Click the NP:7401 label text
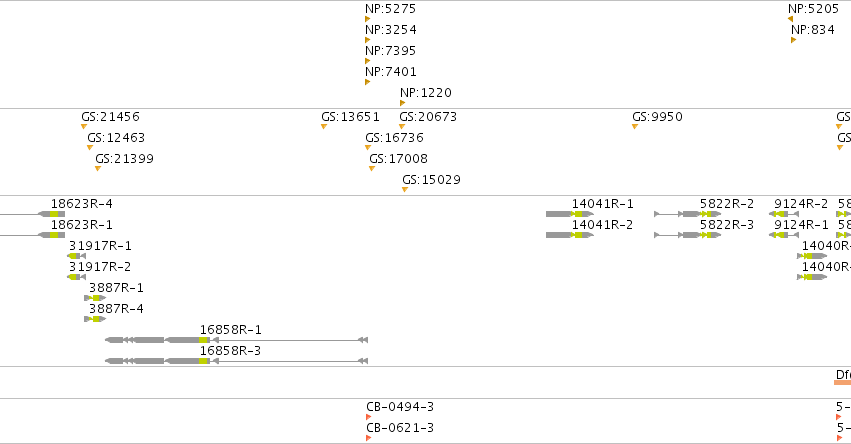Viewport: 851px width, 444px height. 391,72
